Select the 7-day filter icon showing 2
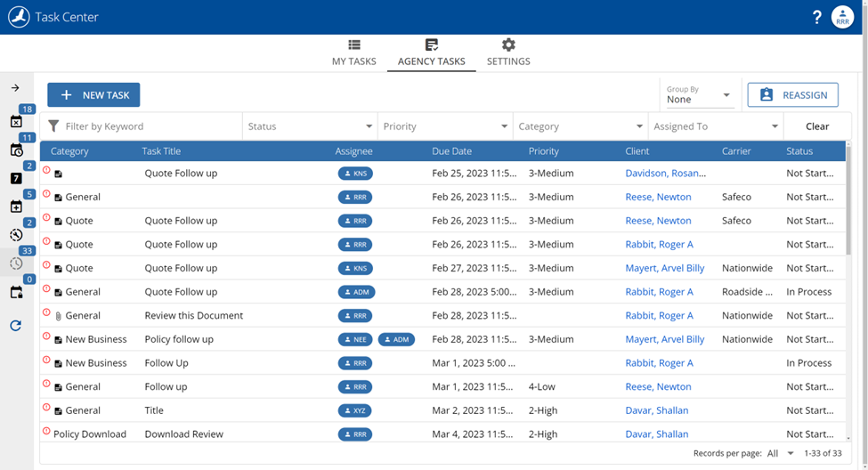The height and width of the screenshot is (470, 868). 16,178
